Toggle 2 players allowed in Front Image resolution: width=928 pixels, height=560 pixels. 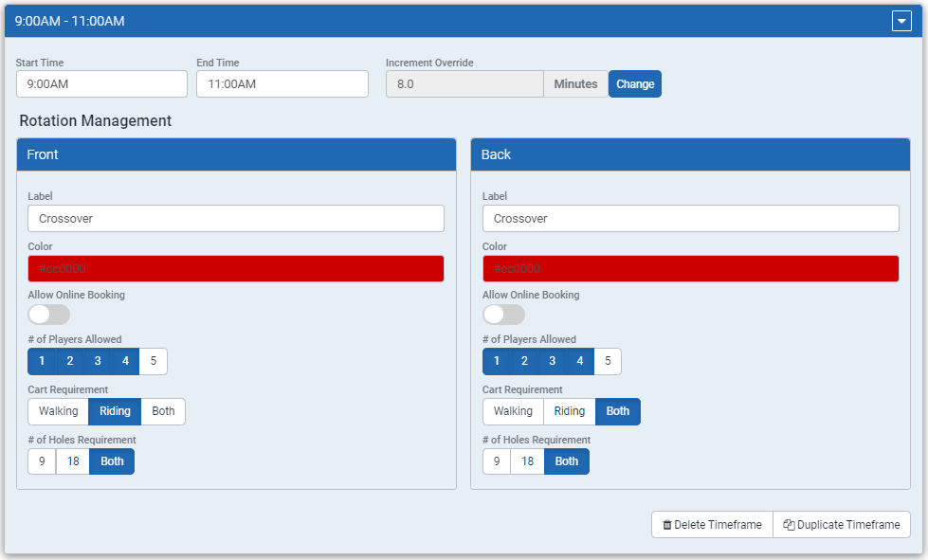(x=70, y=361)
